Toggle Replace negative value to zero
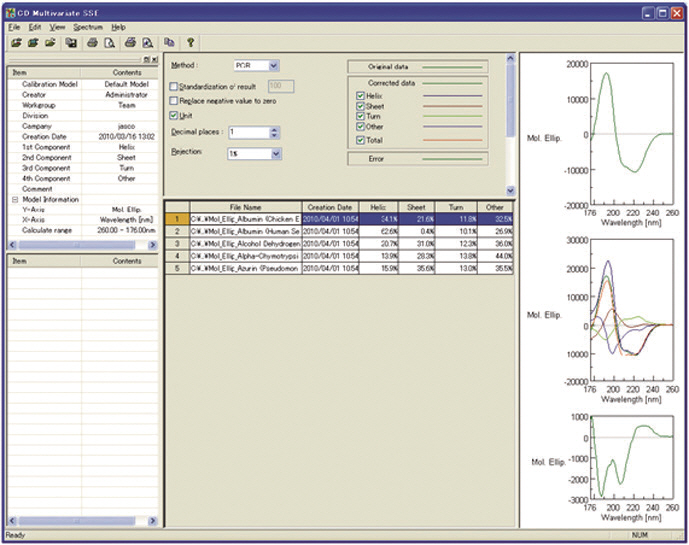This screenshot has height=545, width=689. 175,101
